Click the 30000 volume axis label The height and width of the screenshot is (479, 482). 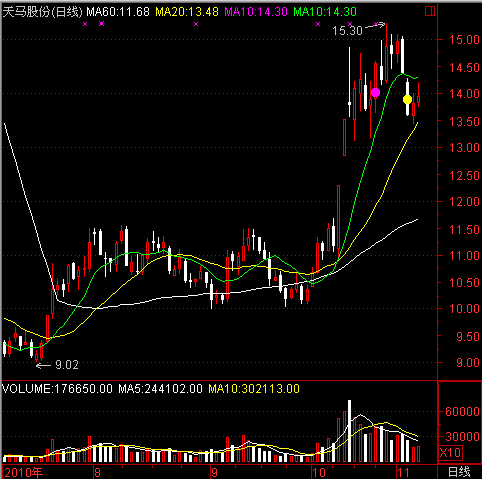[462, 436]
